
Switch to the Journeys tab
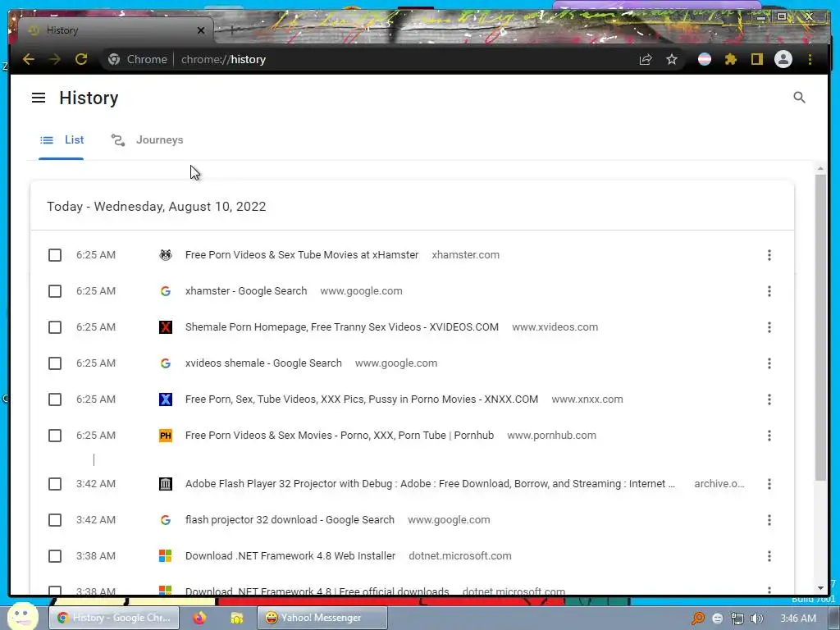point(148,139)
